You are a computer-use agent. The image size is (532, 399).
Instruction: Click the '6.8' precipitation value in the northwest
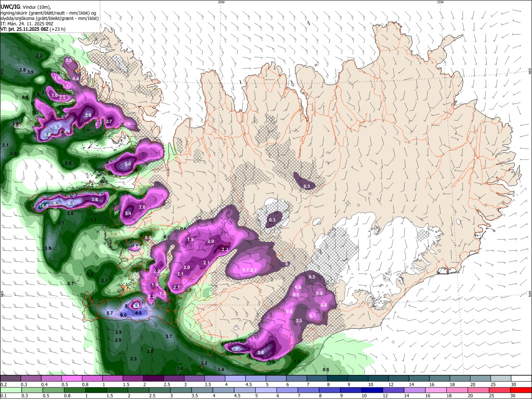47,135
